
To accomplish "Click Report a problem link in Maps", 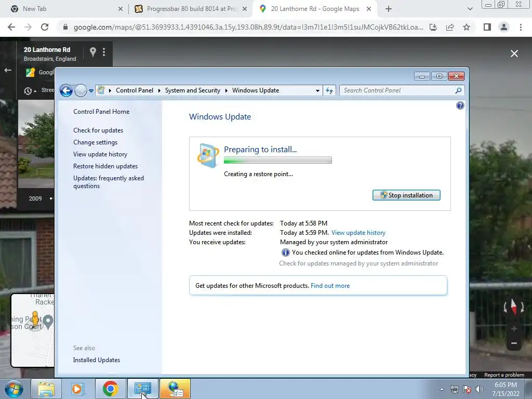I will (x=504, y=375).
